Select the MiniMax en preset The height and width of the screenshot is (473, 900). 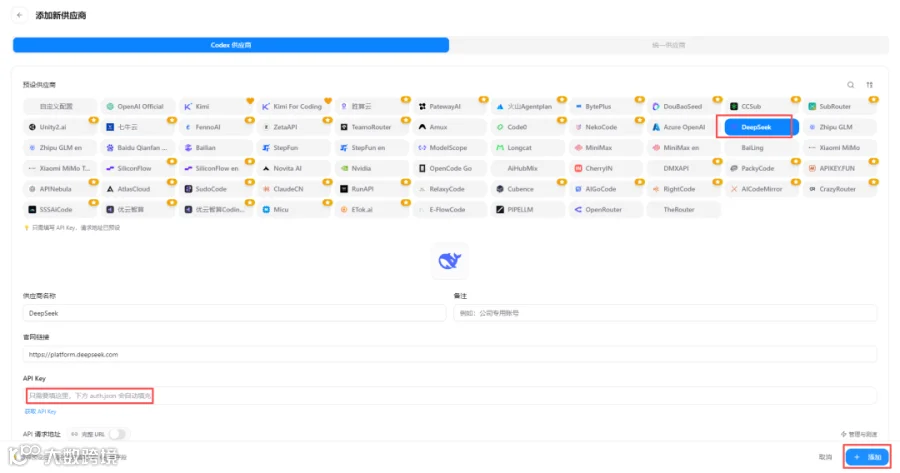tap(684, 148)
